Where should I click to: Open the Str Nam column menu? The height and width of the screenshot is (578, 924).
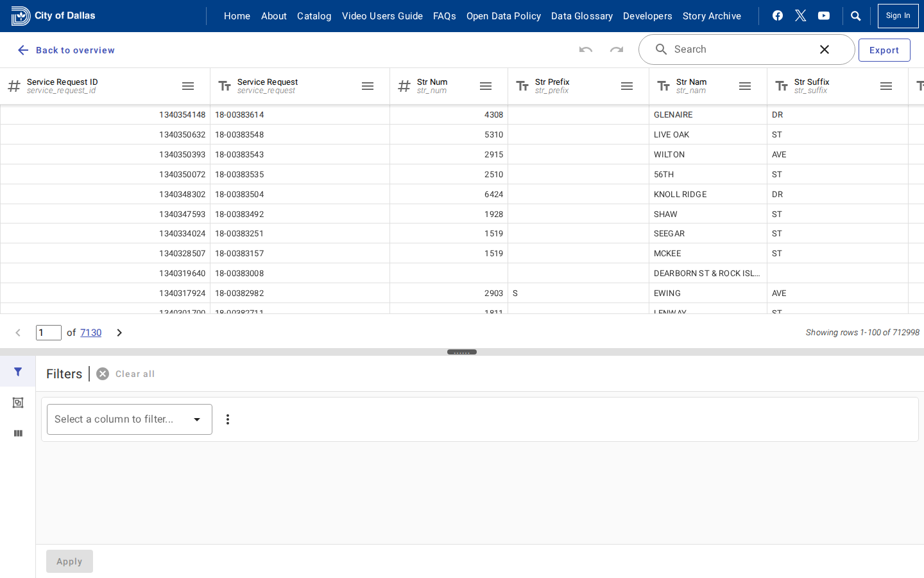pyautogui.click(x=745, y=86)
